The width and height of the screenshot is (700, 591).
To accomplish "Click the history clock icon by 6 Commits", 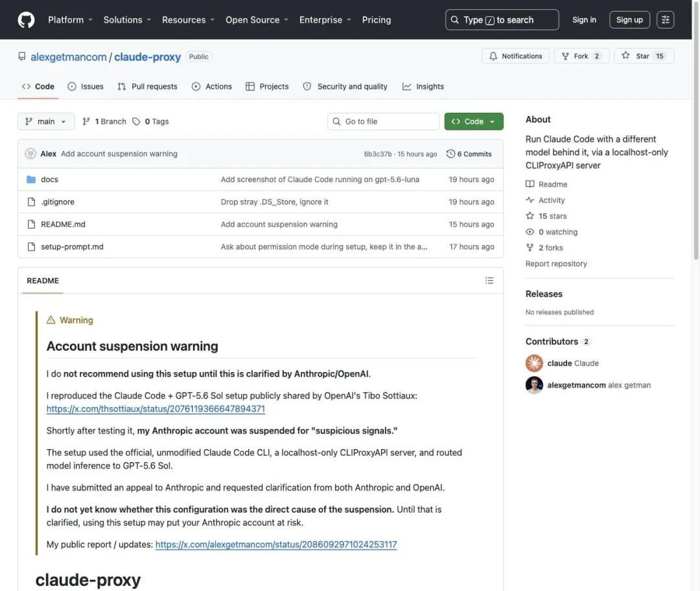I will pyautogui.click(x=450, y=154).
